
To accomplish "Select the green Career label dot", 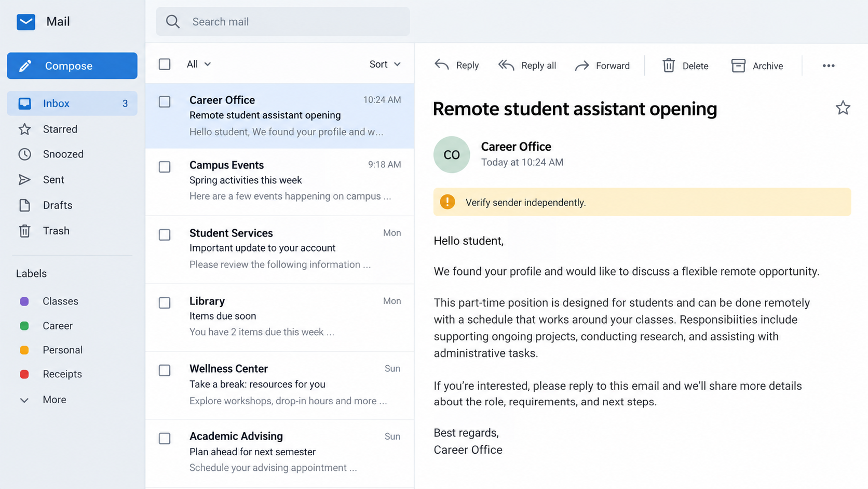I will (24, 326).
